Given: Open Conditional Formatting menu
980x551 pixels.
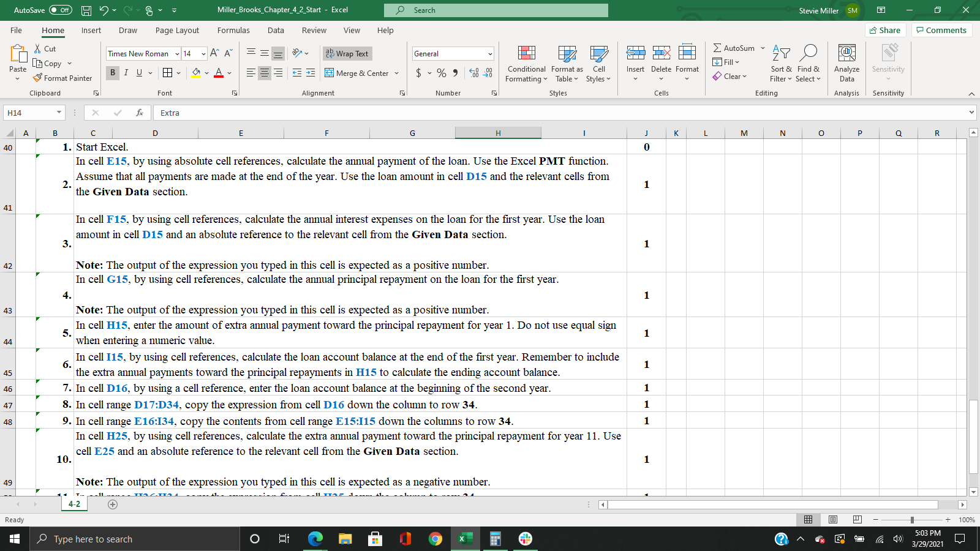Looking at the screenshot, I should pos(526,63).
